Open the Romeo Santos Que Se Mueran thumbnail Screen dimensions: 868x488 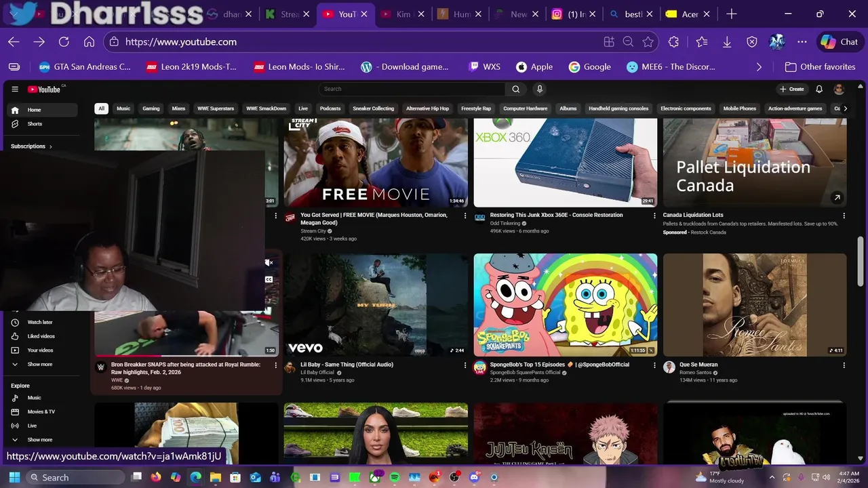point(755,305)
